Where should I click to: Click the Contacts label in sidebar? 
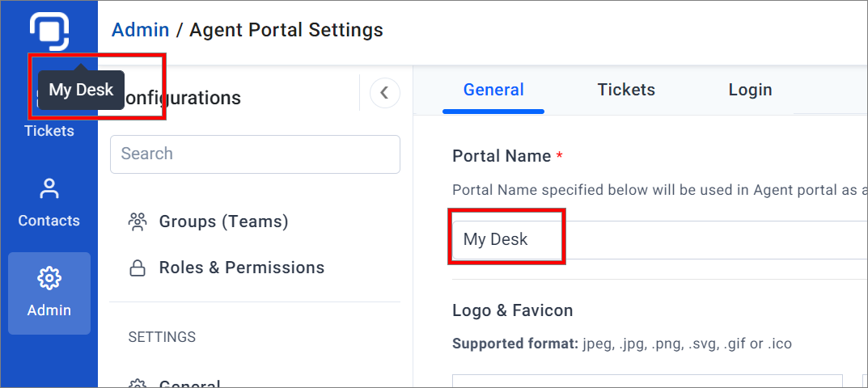[49, 221]
